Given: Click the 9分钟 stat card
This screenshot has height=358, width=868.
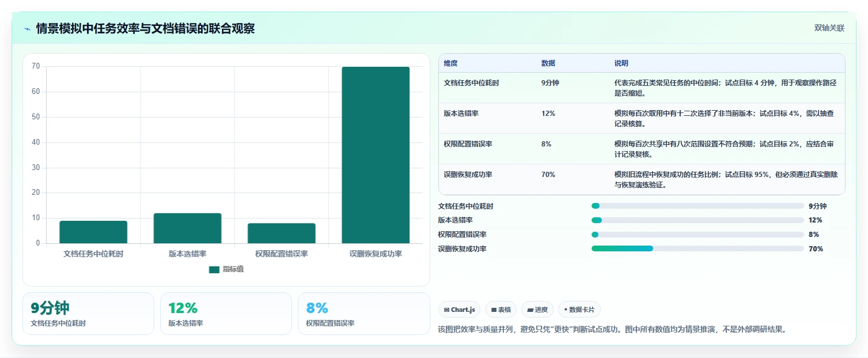Looking at the screenshot, I should (x=88, y=314).
